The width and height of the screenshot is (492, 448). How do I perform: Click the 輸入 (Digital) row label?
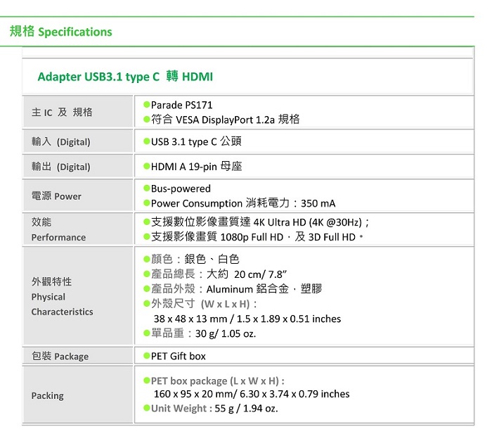(x=61, y=141)
